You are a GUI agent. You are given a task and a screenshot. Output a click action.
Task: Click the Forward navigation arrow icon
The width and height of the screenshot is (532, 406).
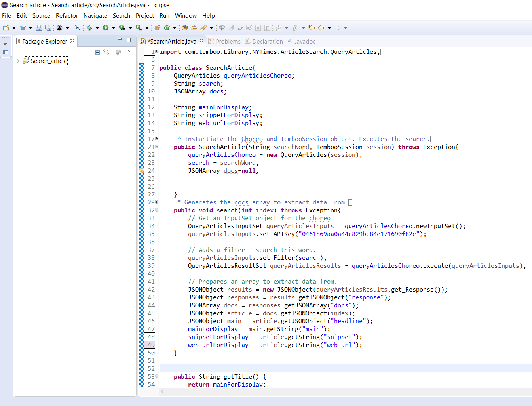(x=338, y=28)
